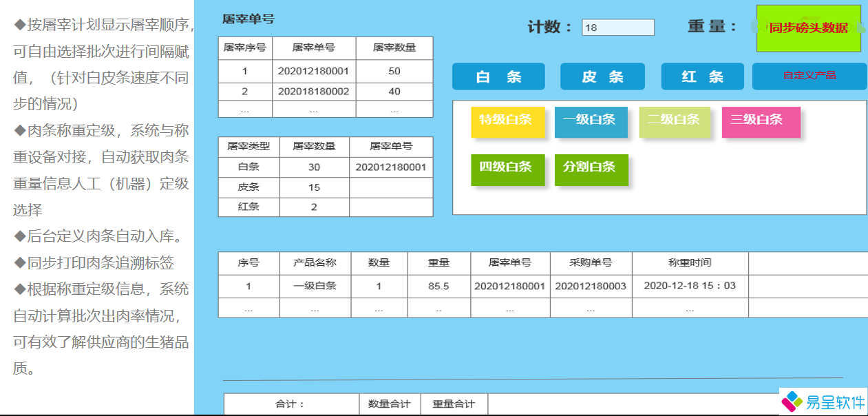The height and width of the screenshot is (416, 868).
Task: Open the 自定义产品 custom product option
Action: [x=809, y=76]
